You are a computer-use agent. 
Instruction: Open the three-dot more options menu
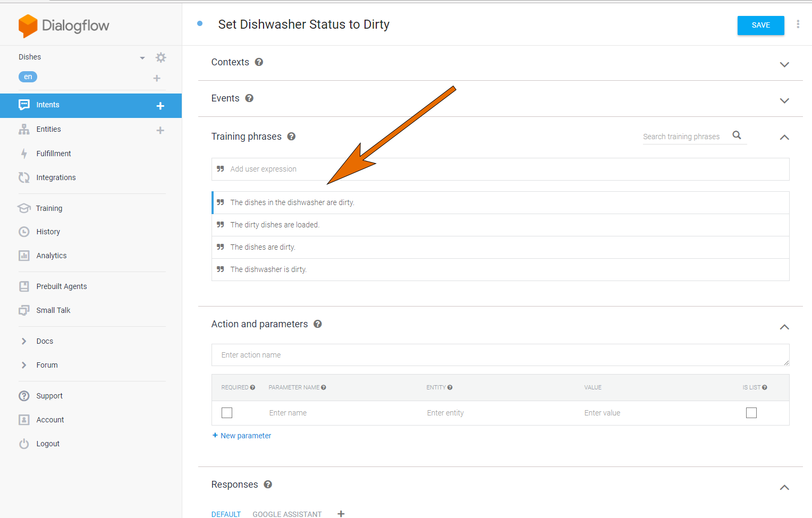(x=798, y=24)
